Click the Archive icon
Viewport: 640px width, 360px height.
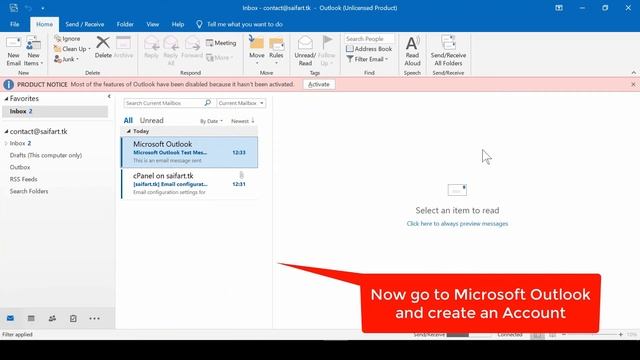123,47
